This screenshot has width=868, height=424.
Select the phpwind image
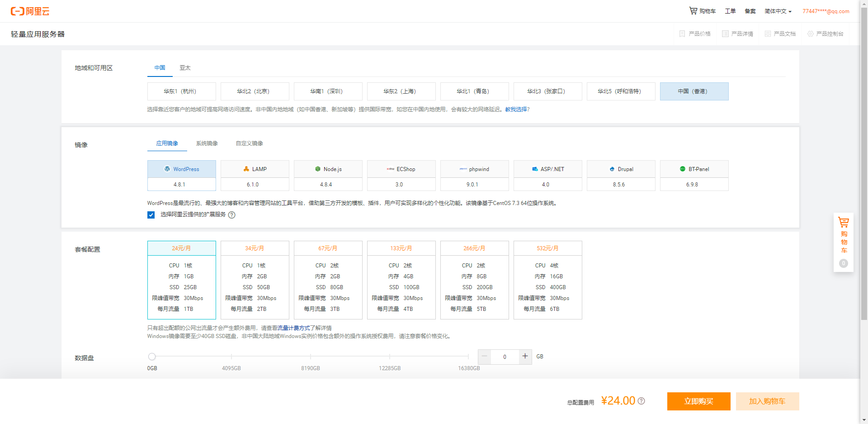(x=475, y=169)
